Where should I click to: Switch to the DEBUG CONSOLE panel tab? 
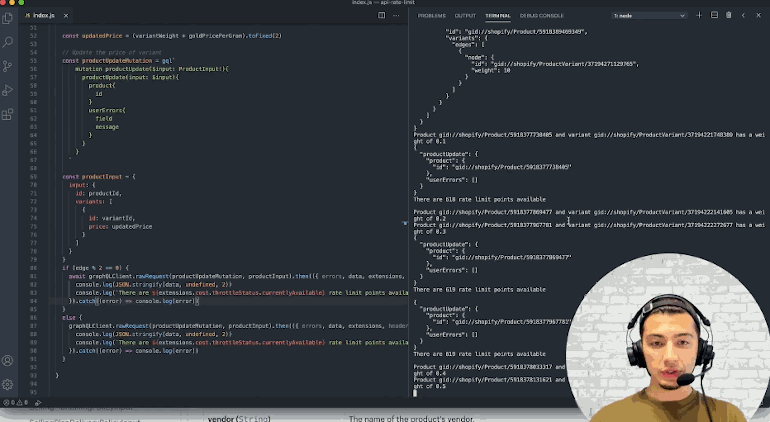[x=542, y=16]
